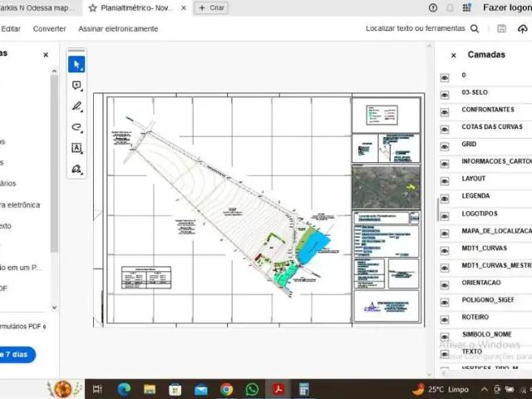Hide the CONFRONTANTES layer

445,113
